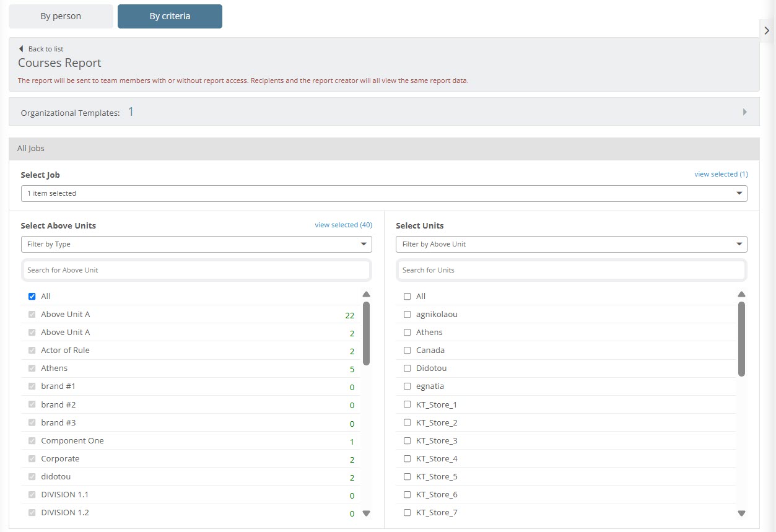Switch to the By criteria tab
The image size is (776, 532).
[170, 17]
